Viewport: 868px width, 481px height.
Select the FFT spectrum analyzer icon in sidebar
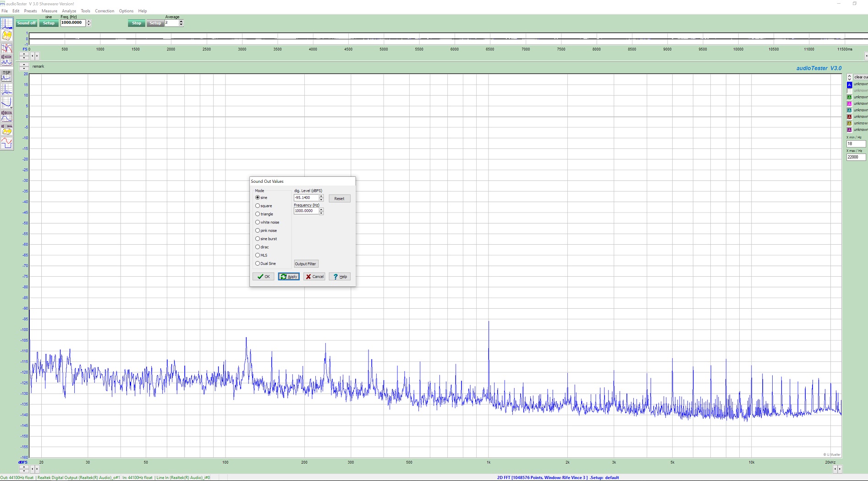point(6,23)
